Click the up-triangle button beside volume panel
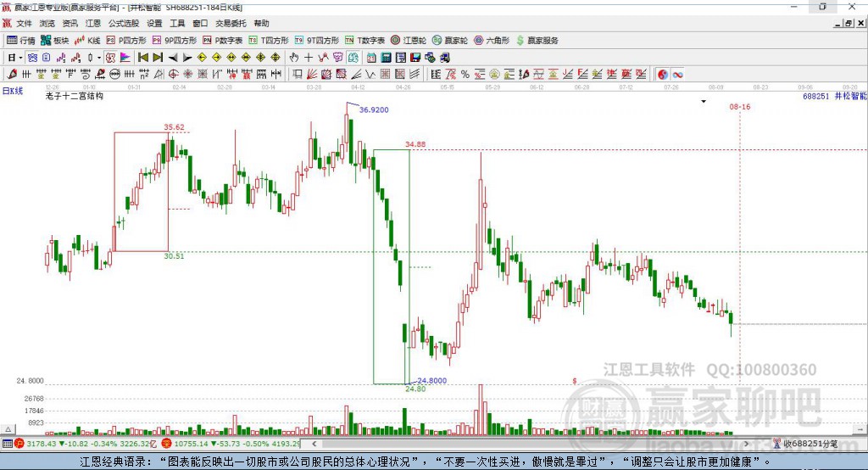868x470 pixels. click(x=8, y=429)
